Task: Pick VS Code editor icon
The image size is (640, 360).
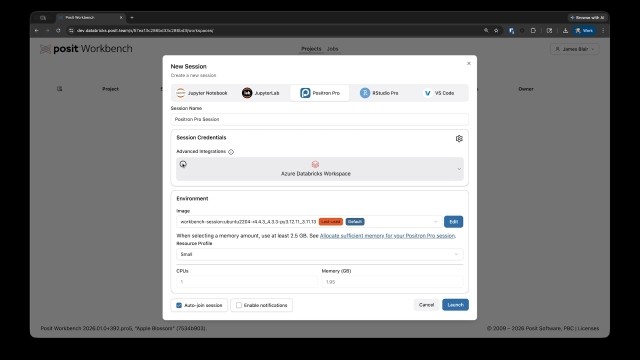Action: [427, 93]
